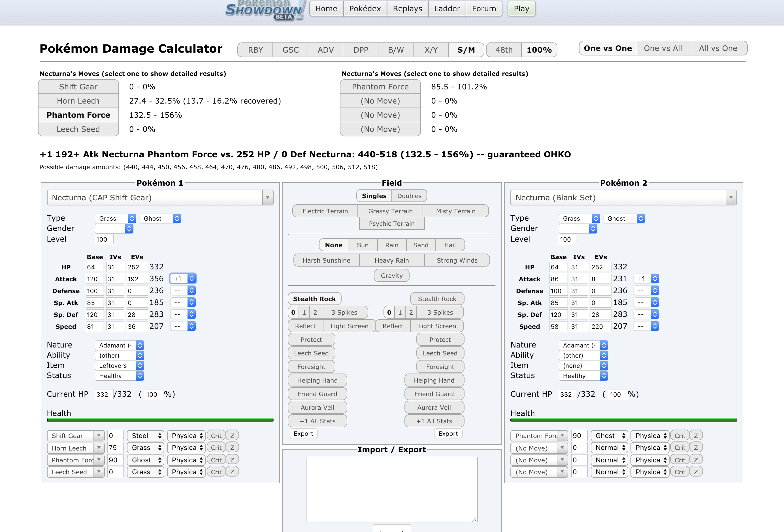Image resolution: width=784 pixels, height=532 pixels.
Task: Switch to X/Y generation
Action: pyautogui.click(x=431, y=50)
